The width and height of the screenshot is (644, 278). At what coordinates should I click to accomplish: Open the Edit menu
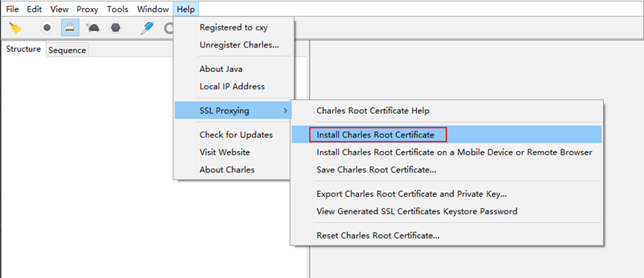[x=34, y=9]
